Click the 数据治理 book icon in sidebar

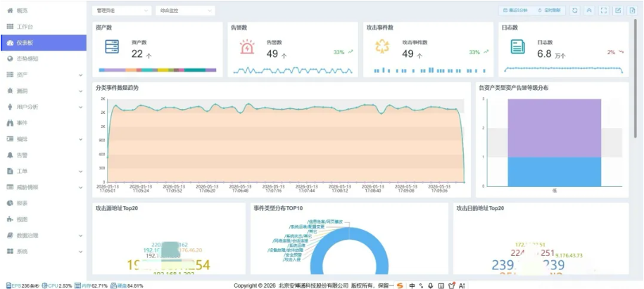coord(11,236)
